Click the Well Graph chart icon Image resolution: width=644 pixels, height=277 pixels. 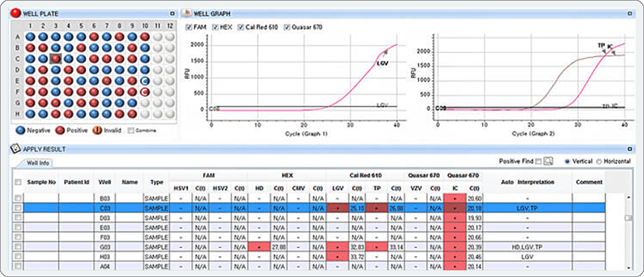click(x=186, y=13)
